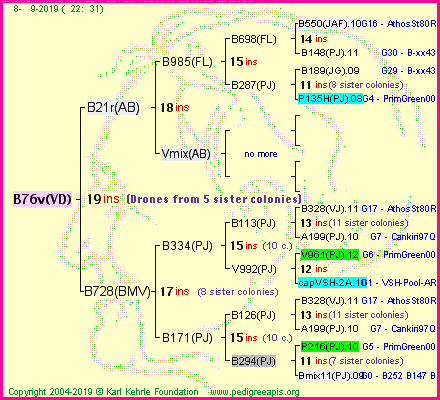Viewport: 440px width, 400px height.
Task: Open the www.pedigreeapis.org link
Action: point(254,392)
